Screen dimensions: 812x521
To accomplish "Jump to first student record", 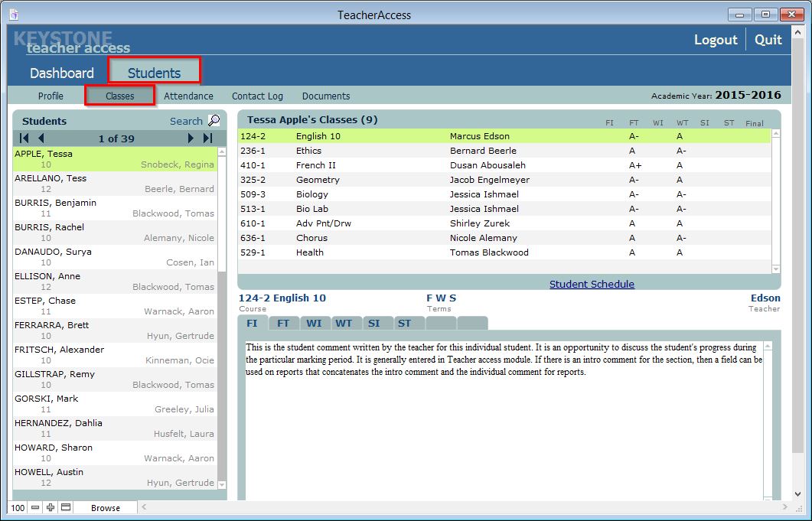I will point(24,138).
